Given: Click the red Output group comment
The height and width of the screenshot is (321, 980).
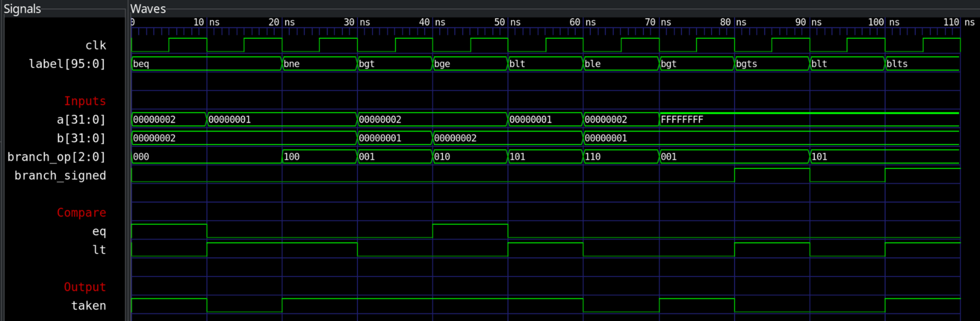Looking at the screenshot, I should click(85, 287).
